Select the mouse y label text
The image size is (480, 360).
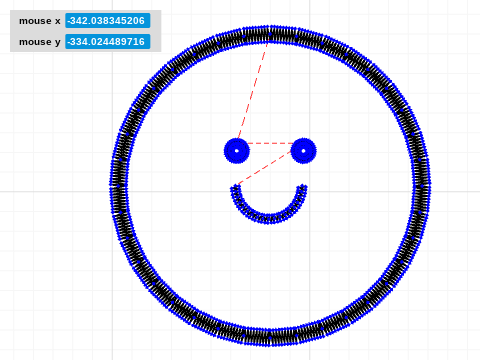click(x=40, y=42)
